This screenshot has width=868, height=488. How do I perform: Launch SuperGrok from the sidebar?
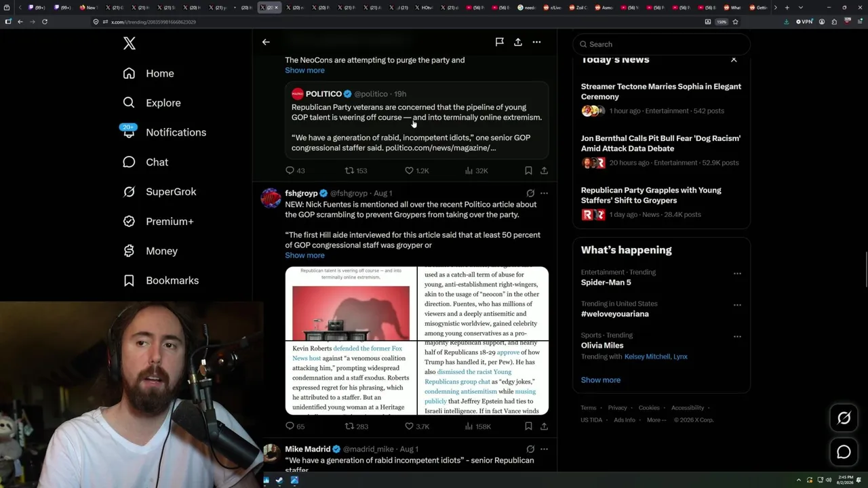[160, 192]
